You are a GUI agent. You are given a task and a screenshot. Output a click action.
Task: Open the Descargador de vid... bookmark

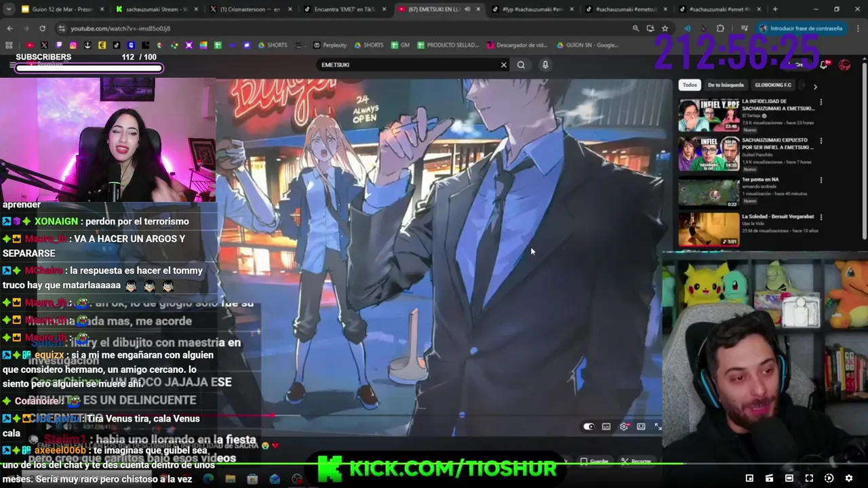(x=517, y=45)
